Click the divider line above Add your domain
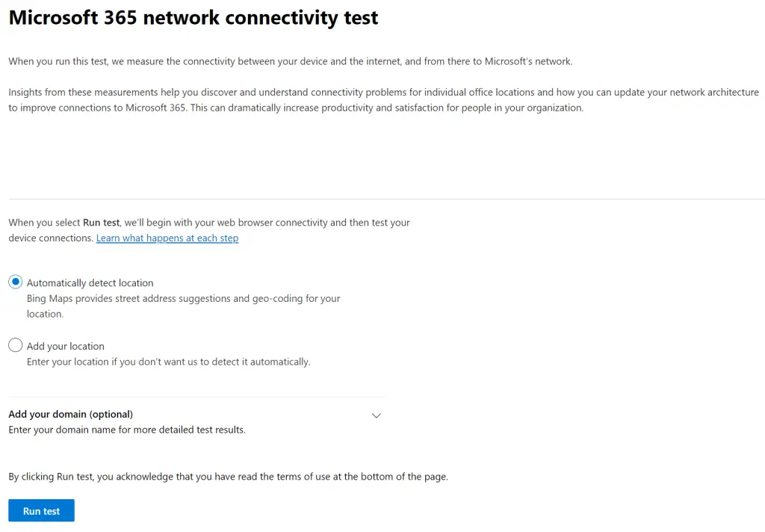 (196, 398)
